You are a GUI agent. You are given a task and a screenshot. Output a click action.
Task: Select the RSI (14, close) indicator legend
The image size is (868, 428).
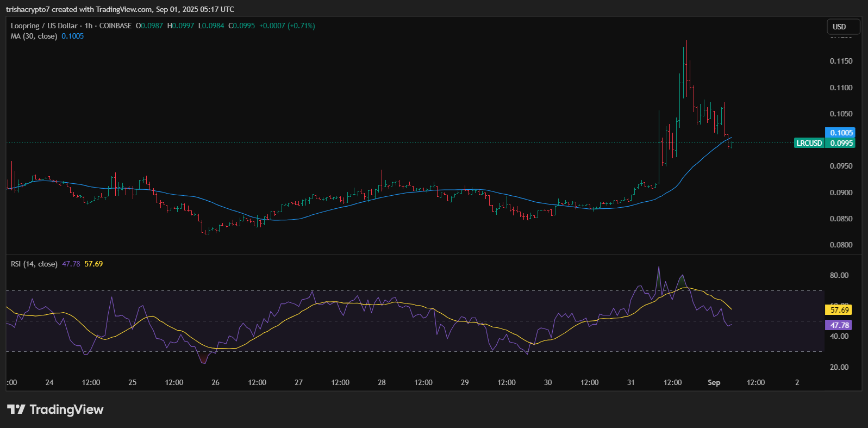click(x=34, y=264)
